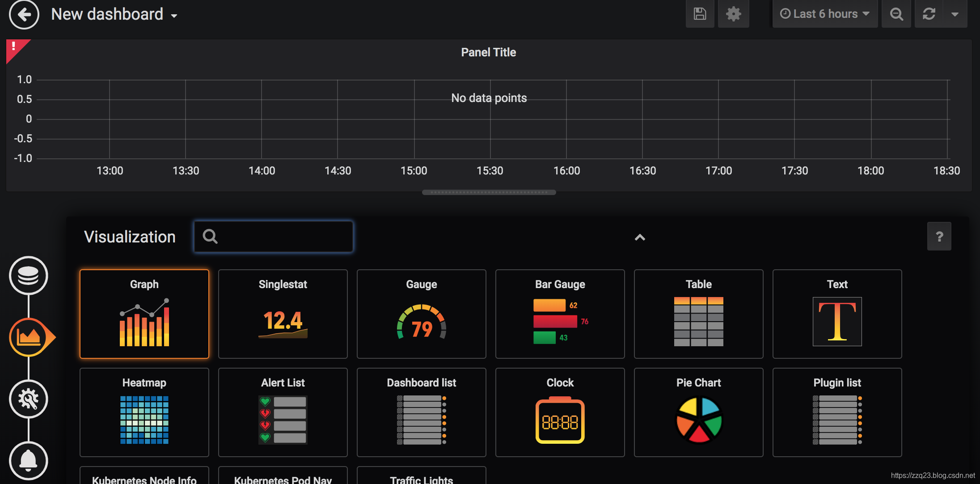Click the 1.0 y-axis label
980x484 pixels.
pyautogui.click(x=25, y=80)
